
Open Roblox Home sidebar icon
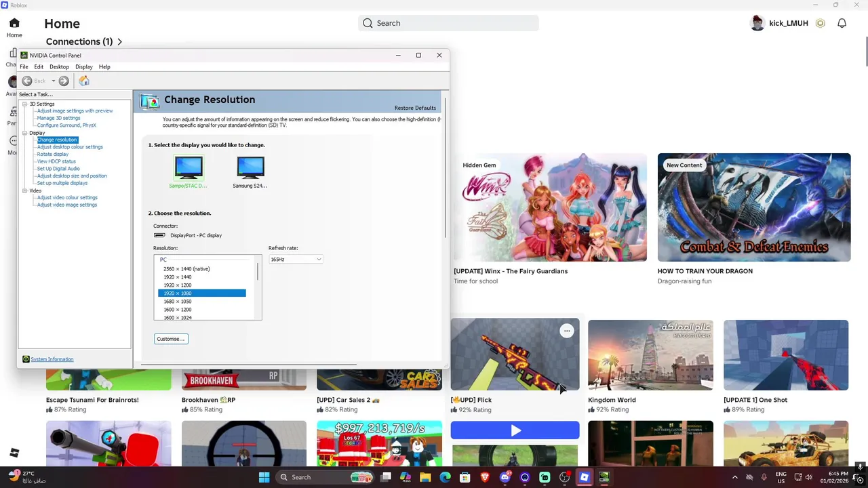point(14,24)
